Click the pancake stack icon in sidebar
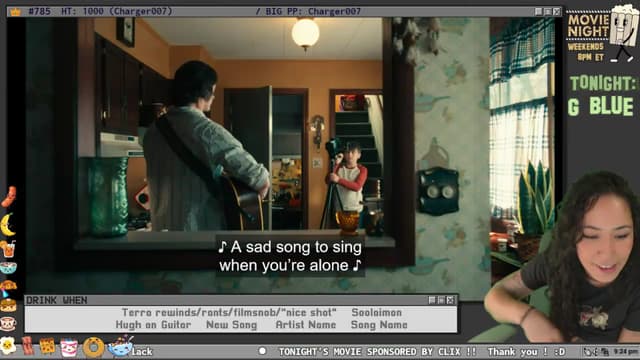 point(8,305)
